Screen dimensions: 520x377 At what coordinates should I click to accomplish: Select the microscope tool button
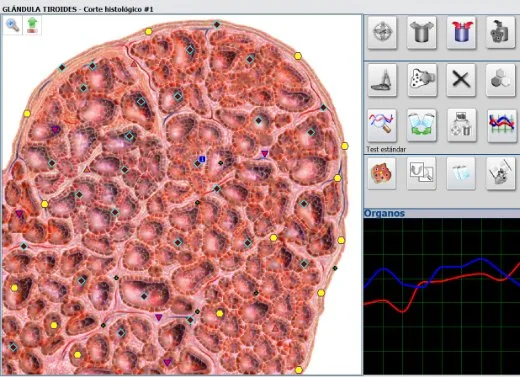pos(382,80)
